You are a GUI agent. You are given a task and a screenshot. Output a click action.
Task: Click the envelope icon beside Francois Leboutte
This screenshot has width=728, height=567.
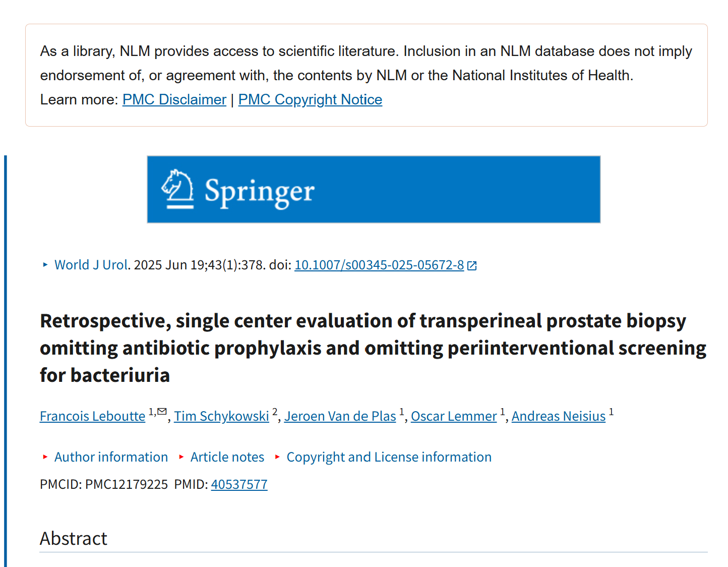click(x=162, y=412)
